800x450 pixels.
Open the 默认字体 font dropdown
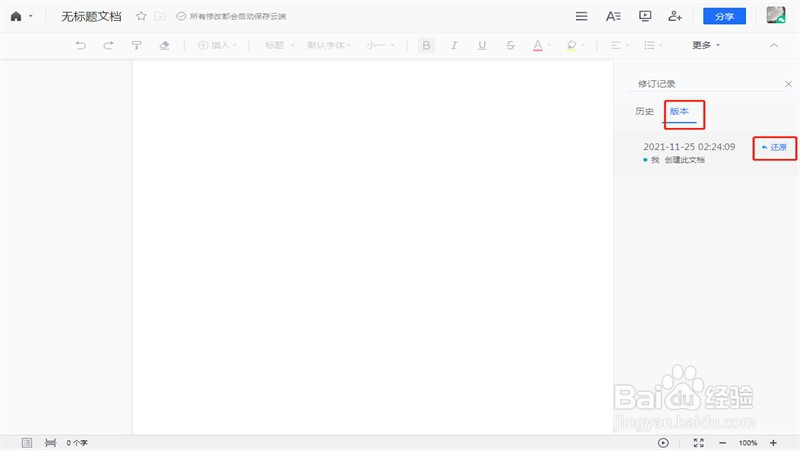[329, 45]
